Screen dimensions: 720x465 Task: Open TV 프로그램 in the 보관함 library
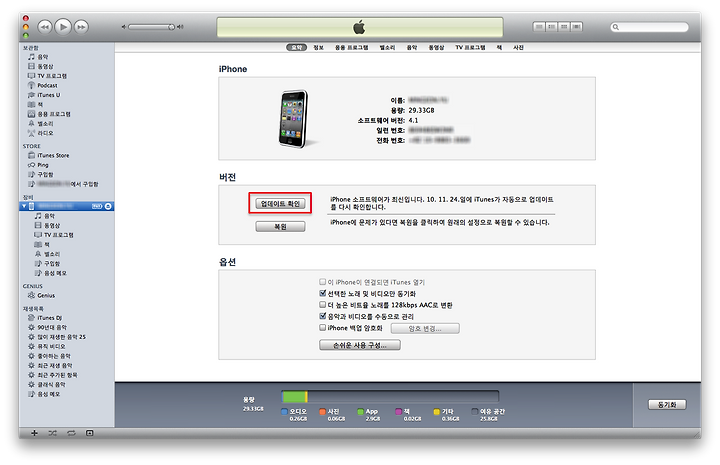pos(47,76)
